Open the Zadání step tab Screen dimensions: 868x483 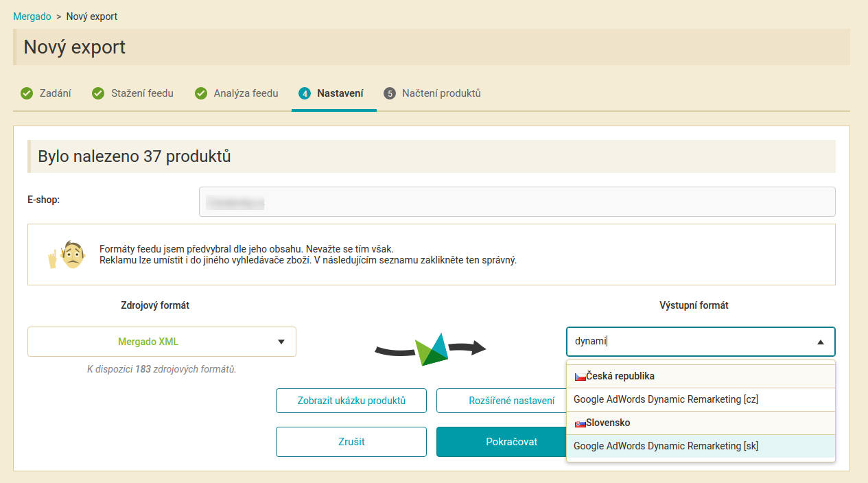46,93
